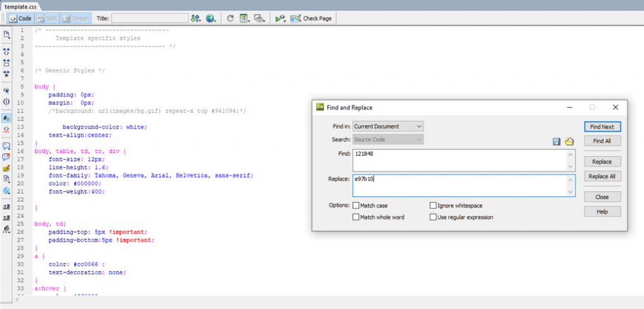Enable the Match case checkbox
The image size is (644, 309).
(356, 206)
